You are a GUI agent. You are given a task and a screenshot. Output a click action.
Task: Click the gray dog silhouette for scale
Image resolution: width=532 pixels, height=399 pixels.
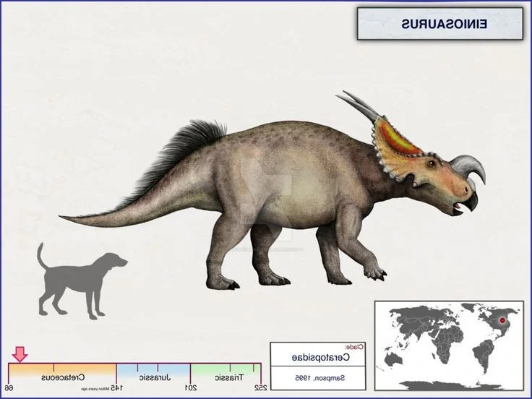[x=80, y=280]
